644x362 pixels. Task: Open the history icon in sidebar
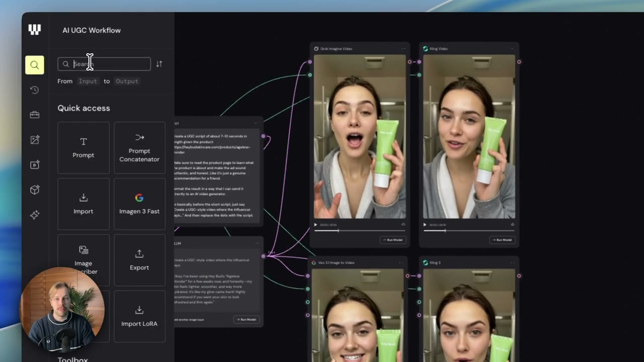[x=35, y=90]
